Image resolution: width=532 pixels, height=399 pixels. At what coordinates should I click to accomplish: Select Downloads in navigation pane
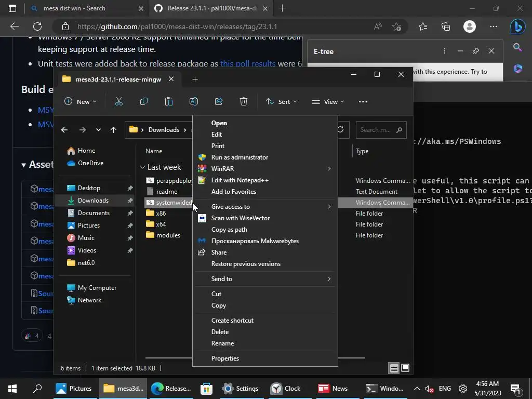tap(95, 201)
